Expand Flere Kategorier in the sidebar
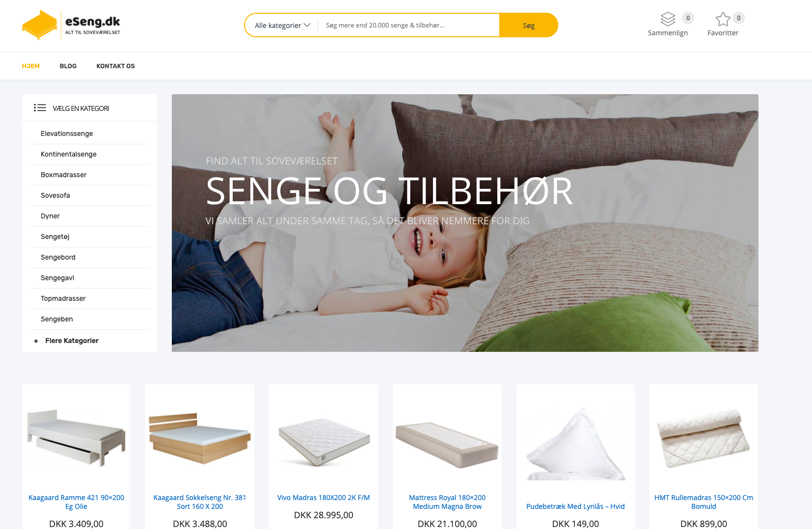 pos(72,341)
